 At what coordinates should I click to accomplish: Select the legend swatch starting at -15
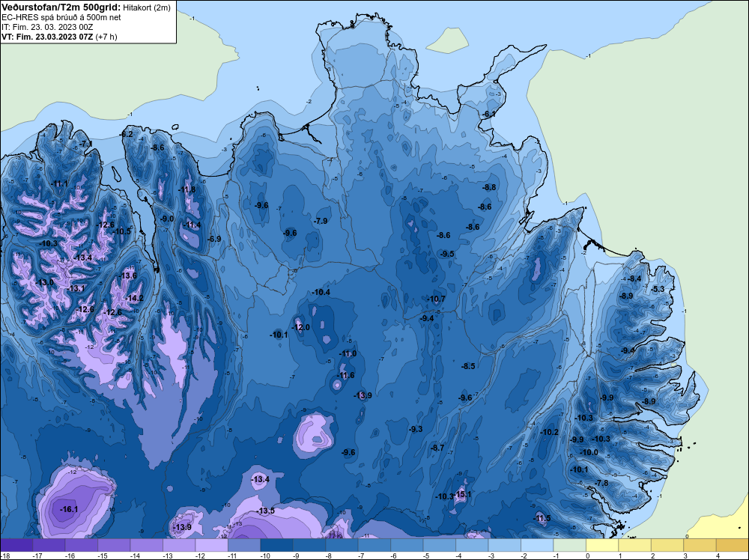pyautogui.click(x=114, y=545)
